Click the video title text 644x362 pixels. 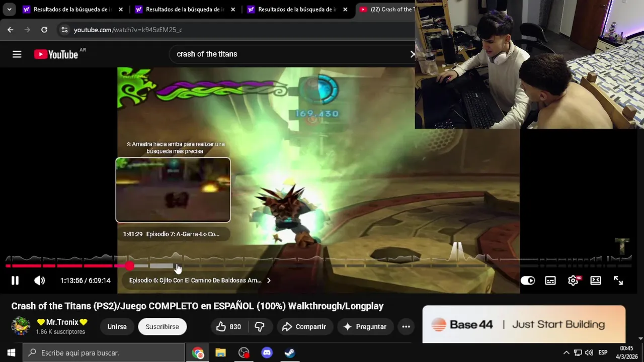197,306
